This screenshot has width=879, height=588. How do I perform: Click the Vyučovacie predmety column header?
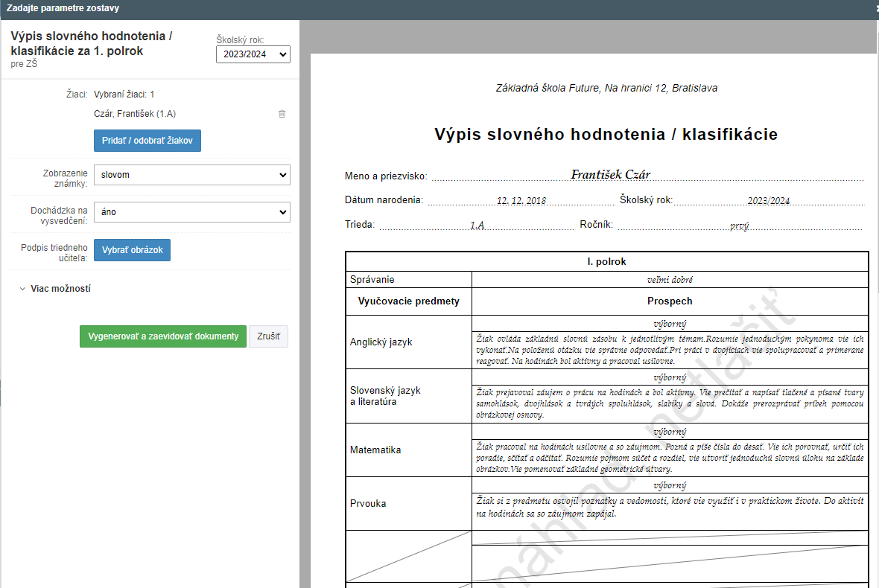pos(409,301)
